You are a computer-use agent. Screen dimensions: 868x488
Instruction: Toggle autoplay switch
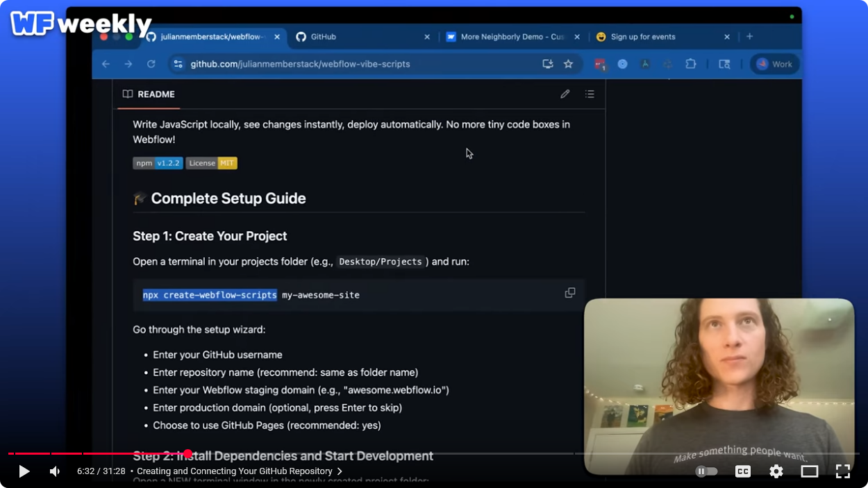[706, 471]
